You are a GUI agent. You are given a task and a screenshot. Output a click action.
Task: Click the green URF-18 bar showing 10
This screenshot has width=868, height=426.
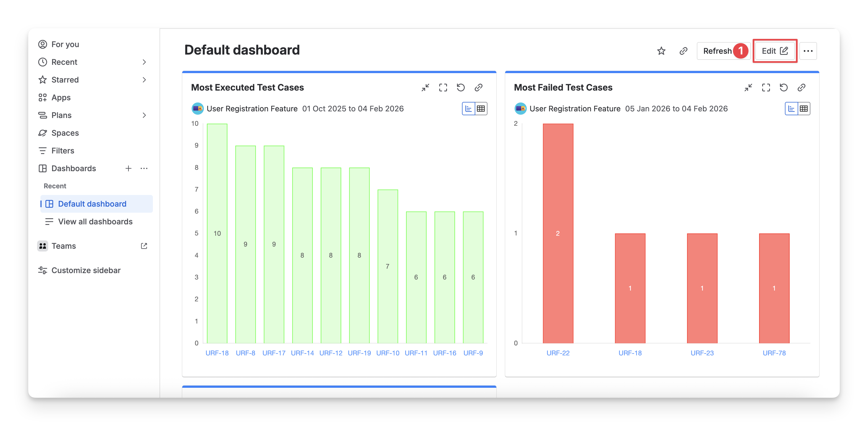pyautogui.click(x=217, y=233)
